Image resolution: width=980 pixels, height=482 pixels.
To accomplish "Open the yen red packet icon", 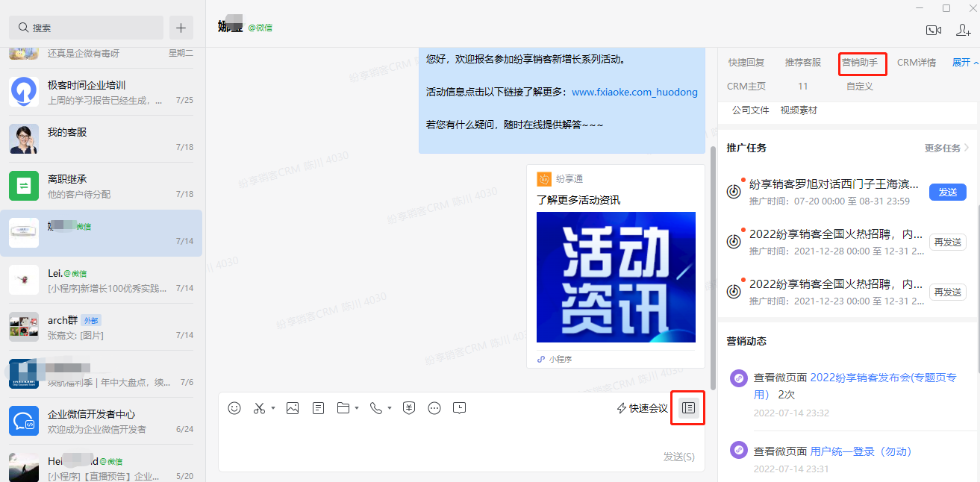I will point(409,408).
